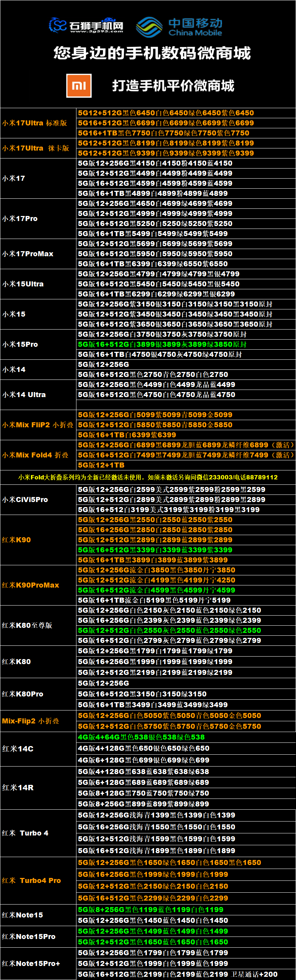Click the orange Xiaomi MI logo
The image size is (296, 980).
click(79, 86)
